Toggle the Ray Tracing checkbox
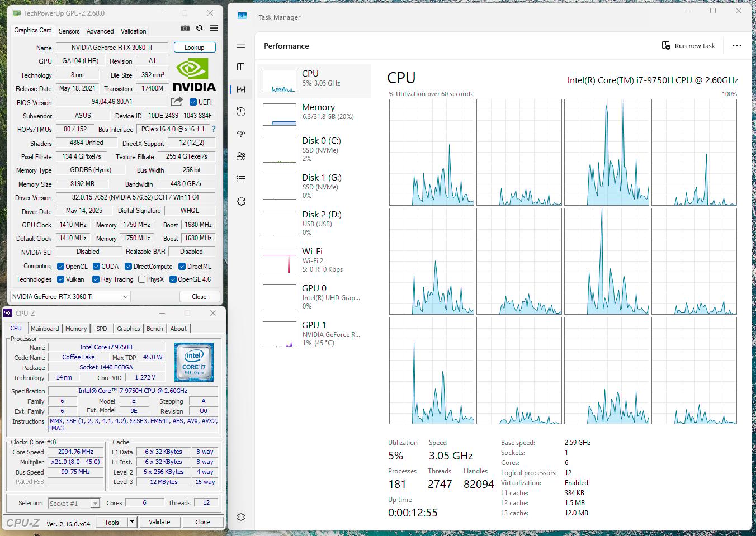756x536 pixels. click(x=96, y=279)
